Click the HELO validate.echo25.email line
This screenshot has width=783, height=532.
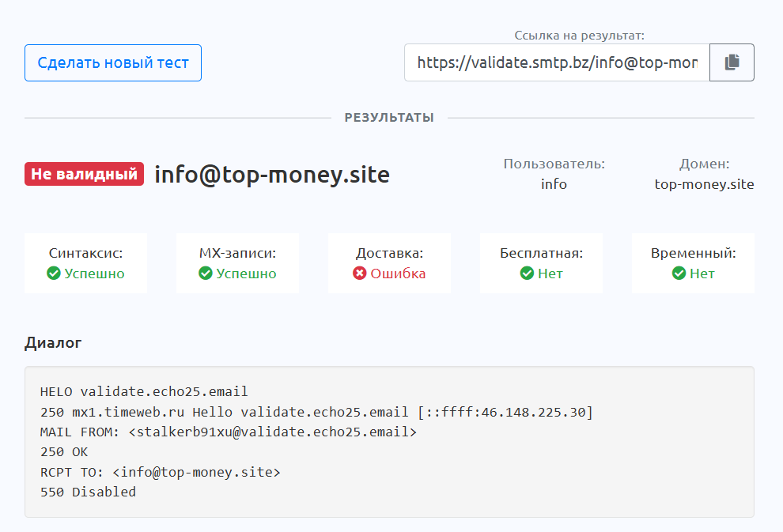(x=144, y=391)
